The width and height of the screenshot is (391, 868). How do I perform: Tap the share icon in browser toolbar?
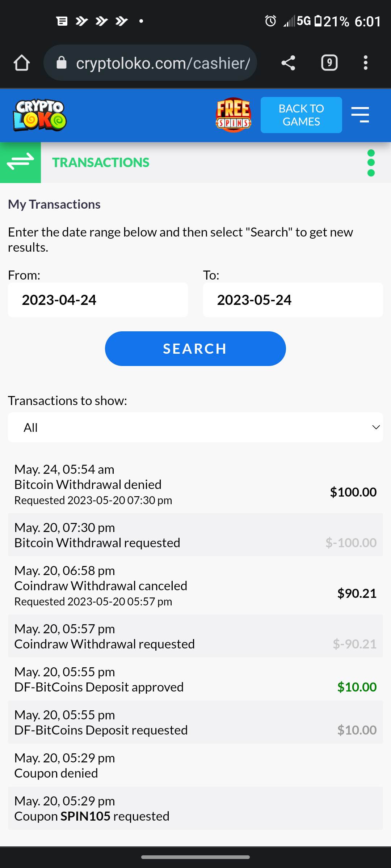(x=288, y=63)
